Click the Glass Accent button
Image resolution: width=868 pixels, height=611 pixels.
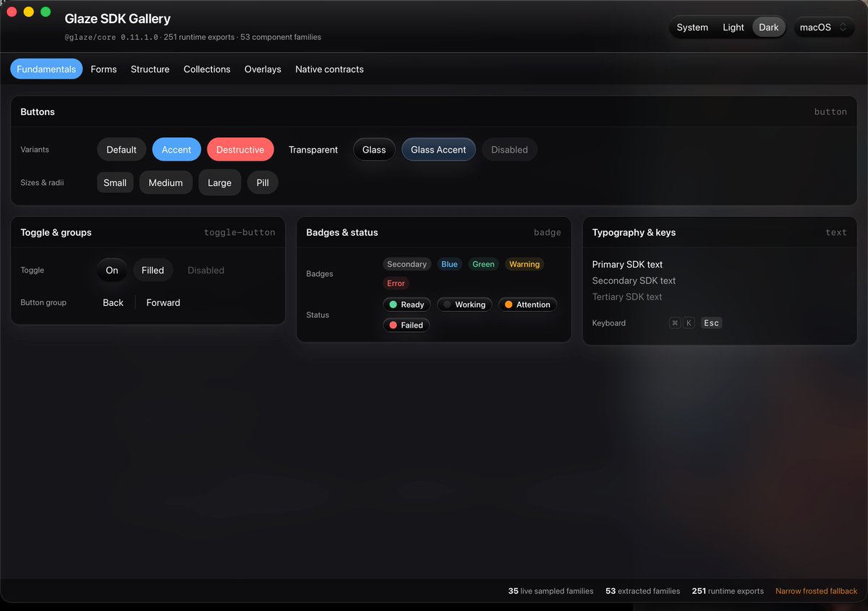tap(438, 150)
